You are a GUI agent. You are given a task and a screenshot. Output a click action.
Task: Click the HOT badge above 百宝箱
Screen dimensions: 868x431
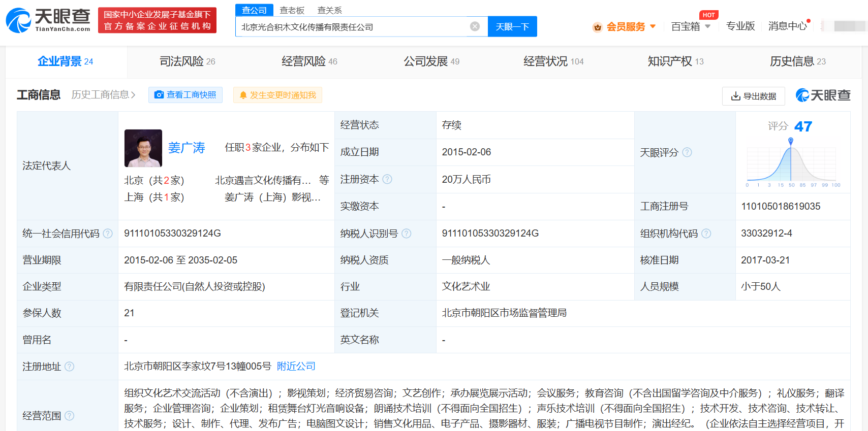709,15
